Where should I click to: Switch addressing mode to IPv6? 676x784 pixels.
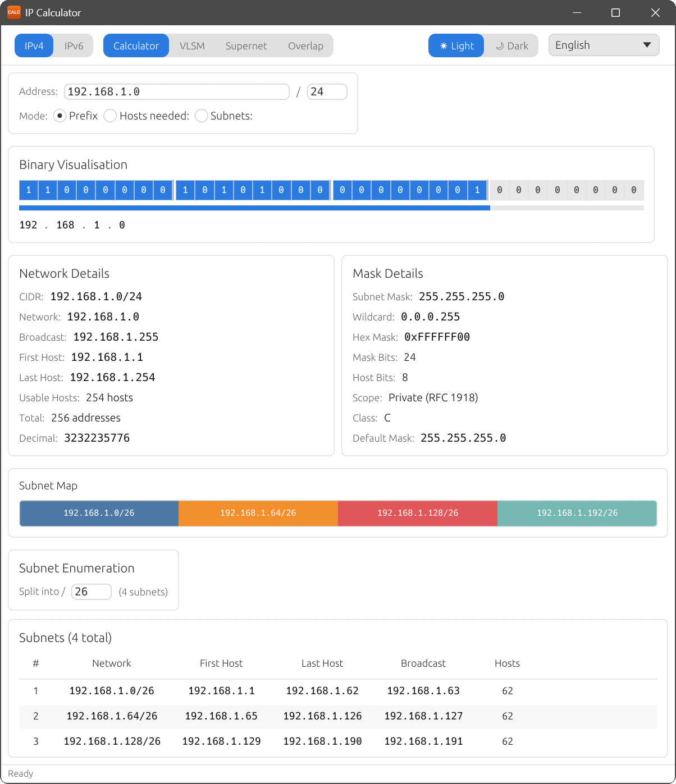[73, 45]
